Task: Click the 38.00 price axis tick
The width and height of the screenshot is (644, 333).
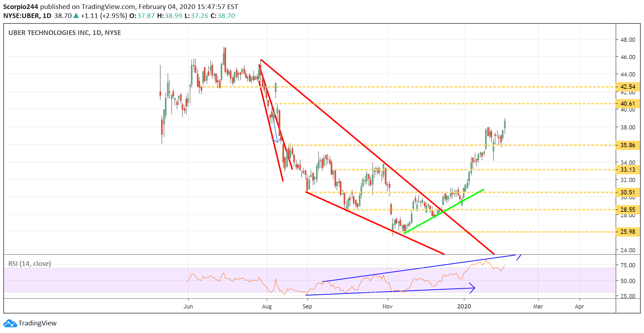Action: [628, 127]
